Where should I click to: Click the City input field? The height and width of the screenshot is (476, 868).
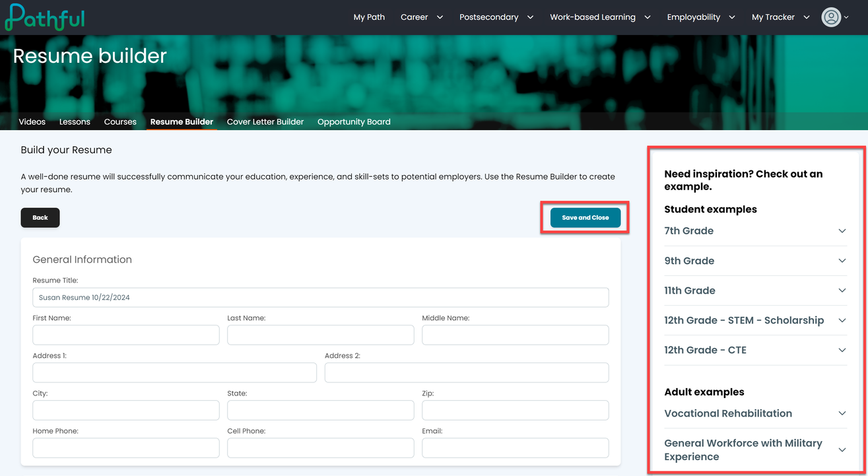pyautogui.click(x=126, y=410)
